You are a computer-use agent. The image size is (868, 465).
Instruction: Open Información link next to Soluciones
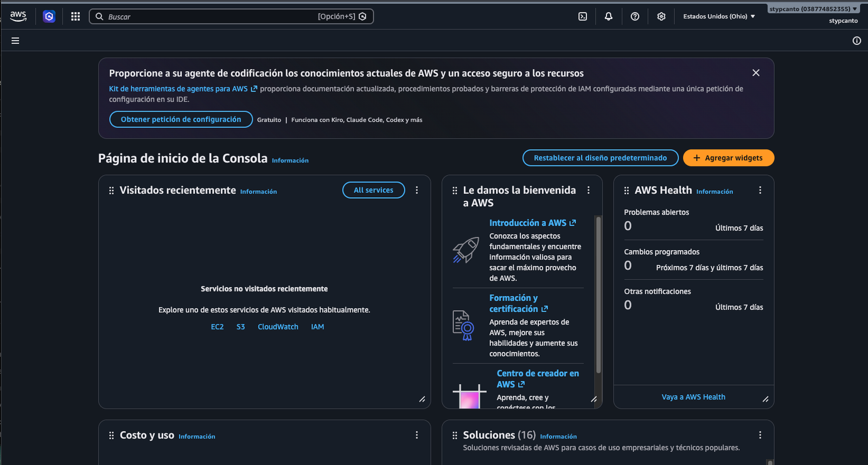(558, 437)
